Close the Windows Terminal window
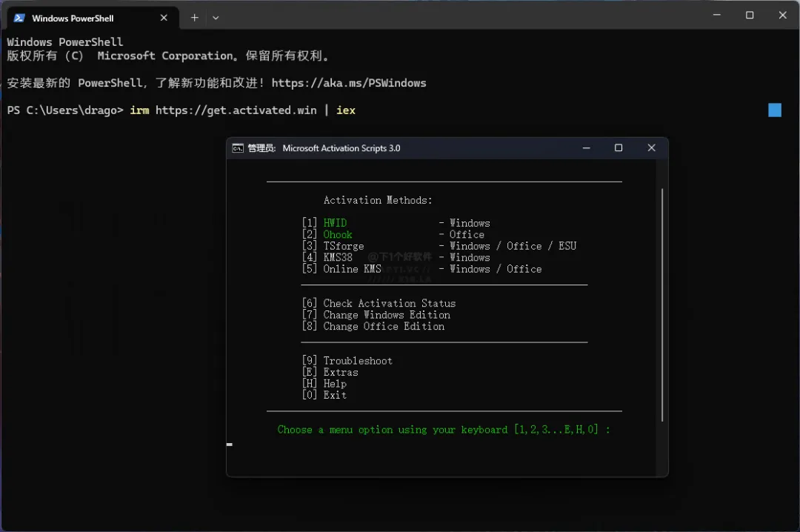Screen dimensions: 800x532 (782, 15)
